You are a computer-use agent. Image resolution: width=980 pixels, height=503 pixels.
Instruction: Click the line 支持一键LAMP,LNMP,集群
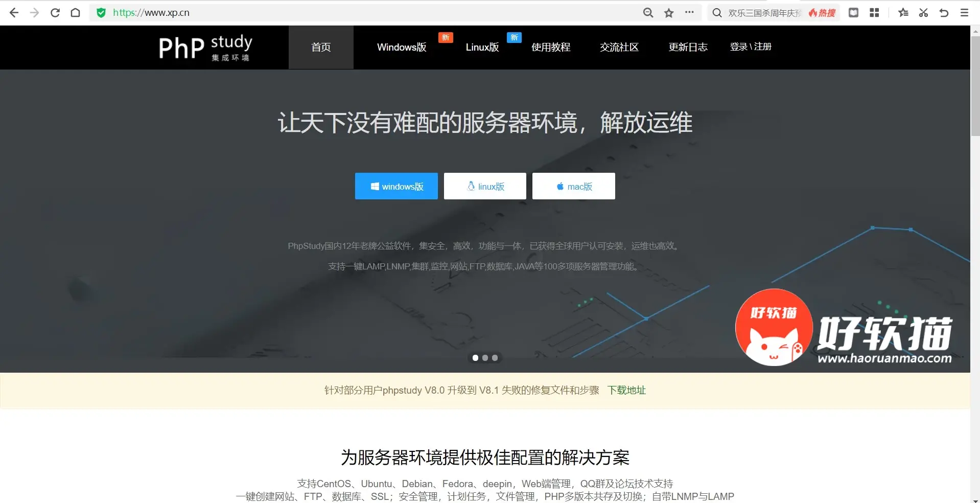tap(485, 266)
